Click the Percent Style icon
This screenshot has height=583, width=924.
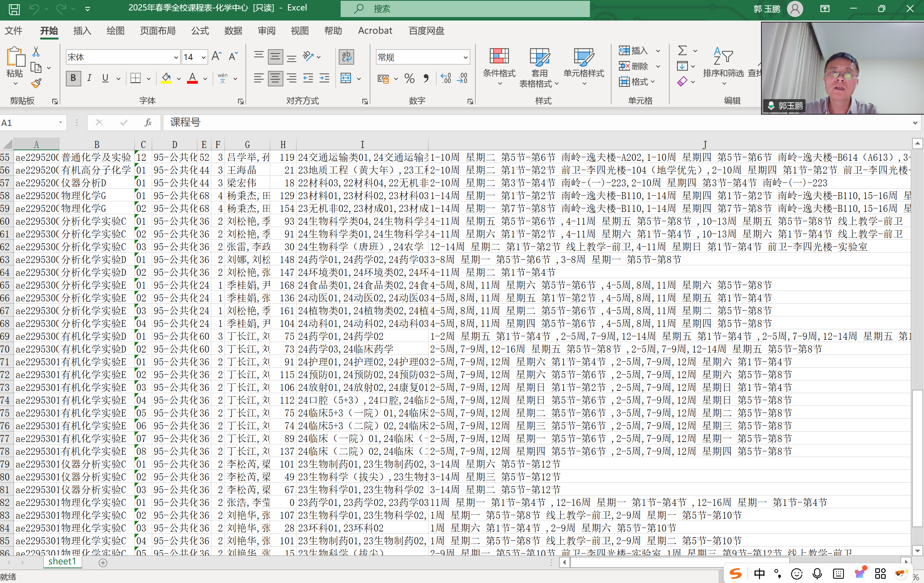409,79
